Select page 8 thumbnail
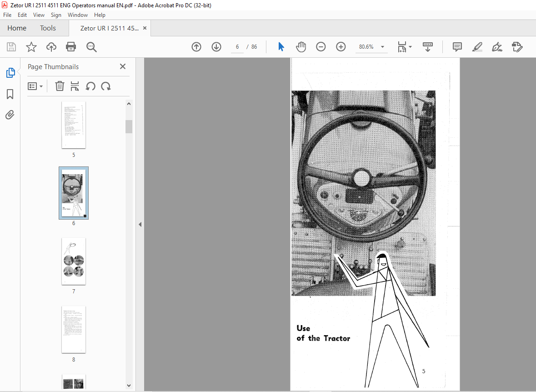 [x=74, y=329]
